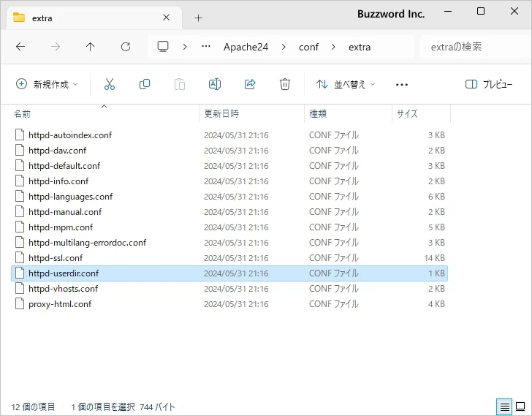Open the 新規作成 dropdown menu
532x416 pixels.
pos(47,84)
